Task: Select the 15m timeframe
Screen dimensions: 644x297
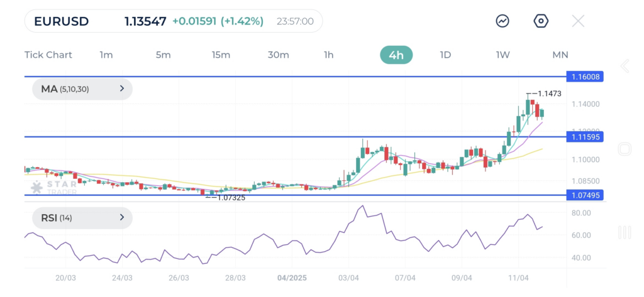Action: (221, 55)
